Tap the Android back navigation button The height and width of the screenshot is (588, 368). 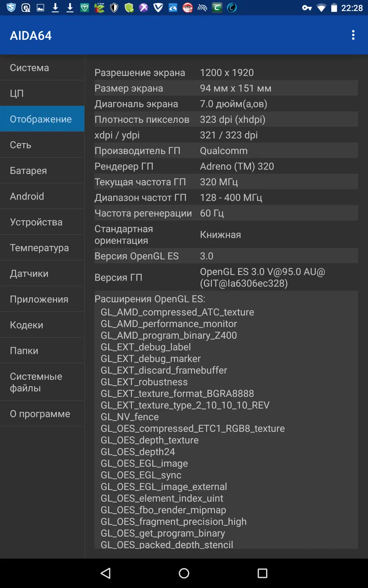tap(106, 573)
